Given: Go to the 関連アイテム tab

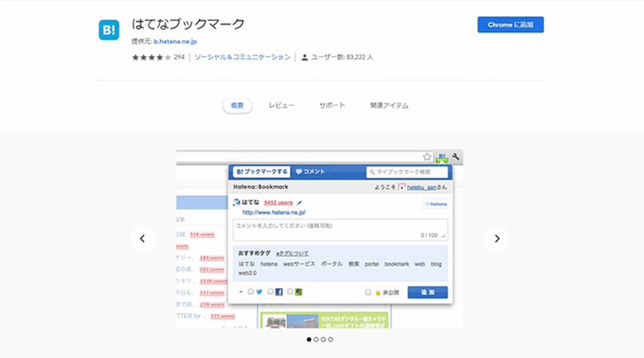Looking at the screenshot, I should point(389,106).
